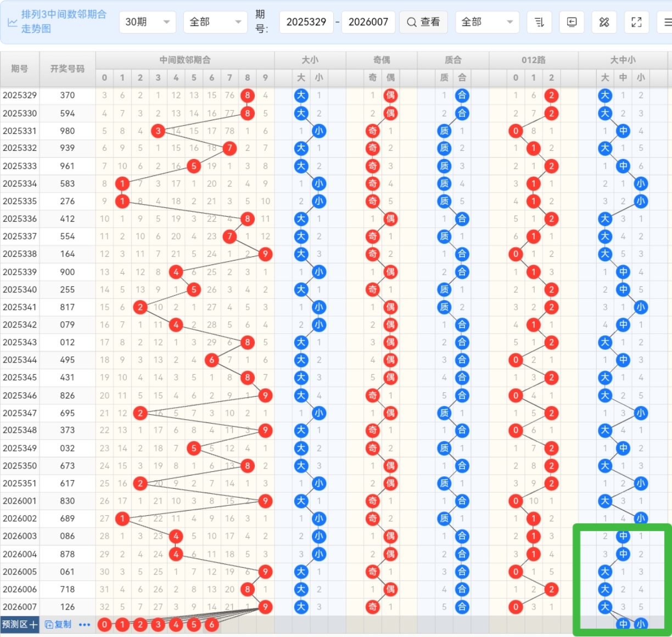
Task: Click red ball 7 in row 2025332
Action: (x=229, y=148)
